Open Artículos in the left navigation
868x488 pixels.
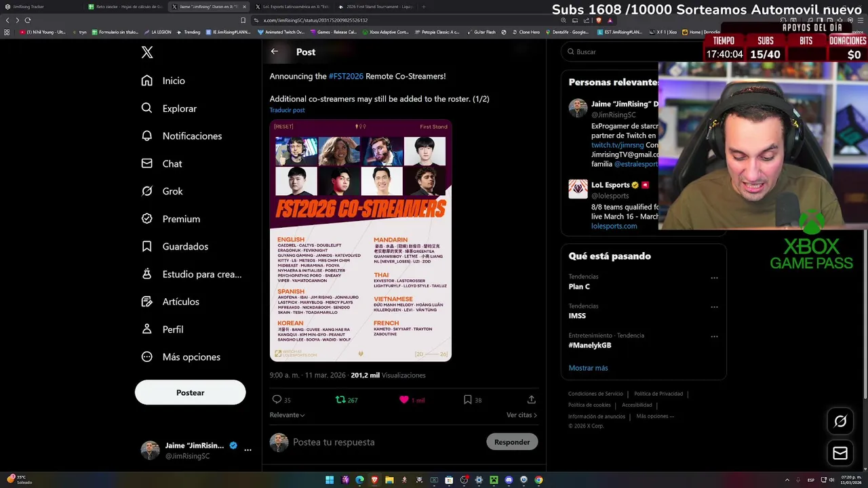[170, 302]
